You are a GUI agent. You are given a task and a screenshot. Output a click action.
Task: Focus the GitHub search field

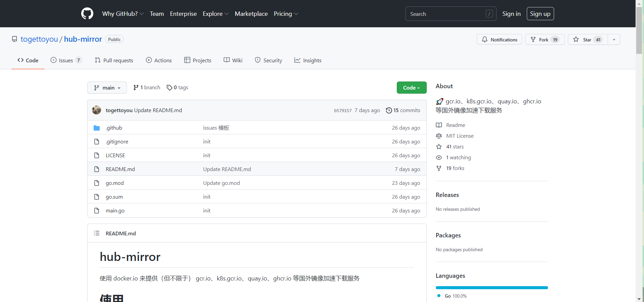[x=451, y=14]
